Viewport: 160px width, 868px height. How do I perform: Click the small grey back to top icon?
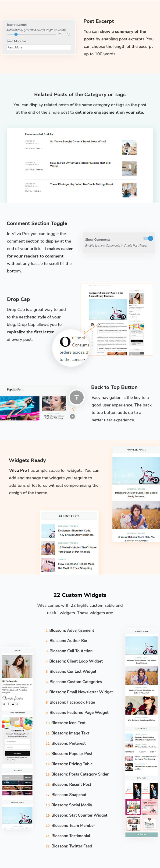tap(72, 416)
